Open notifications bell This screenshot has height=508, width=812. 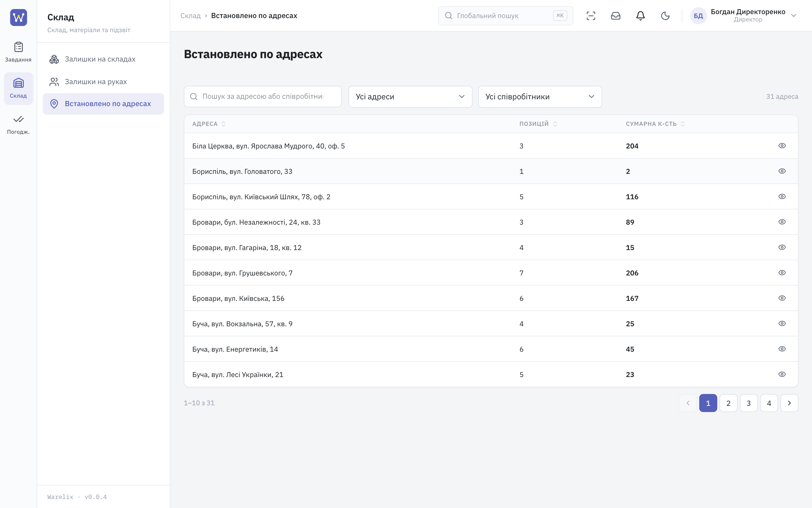[641, 16]
